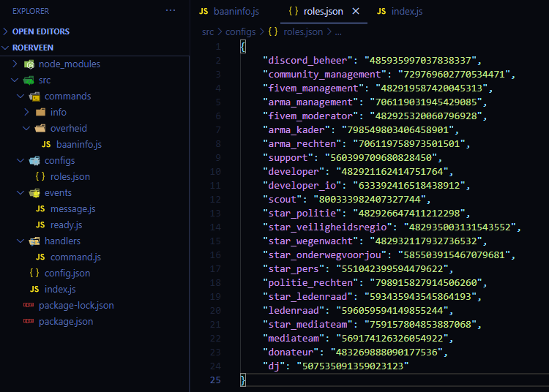Switch to the baaninfo.js tab
The width and height of the screenshot is (549, 392).
pyautogui.click(x=232, y=12)
